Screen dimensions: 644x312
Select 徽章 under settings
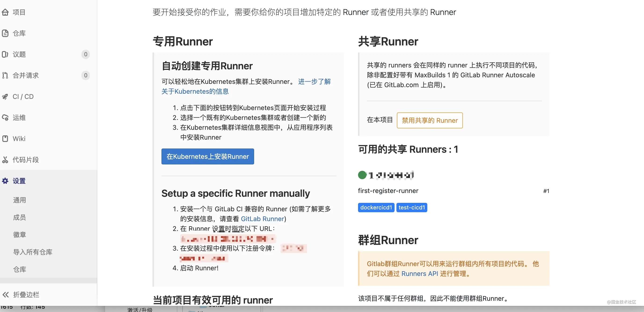19,234
